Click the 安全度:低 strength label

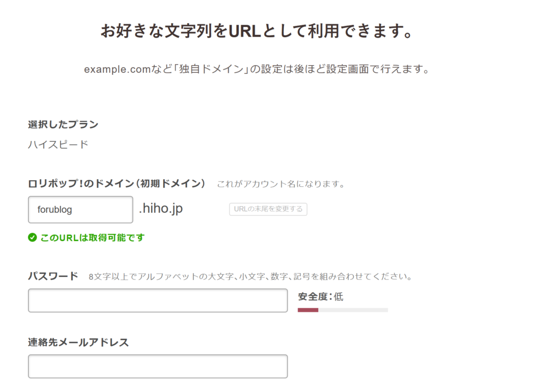click(x=320, y=297)
